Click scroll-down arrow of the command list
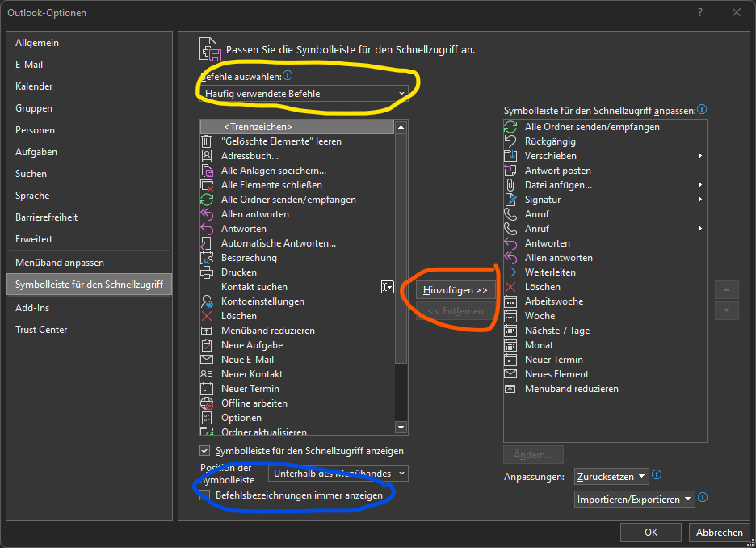The width and height of the screenshot is (756, 548). 401,428
